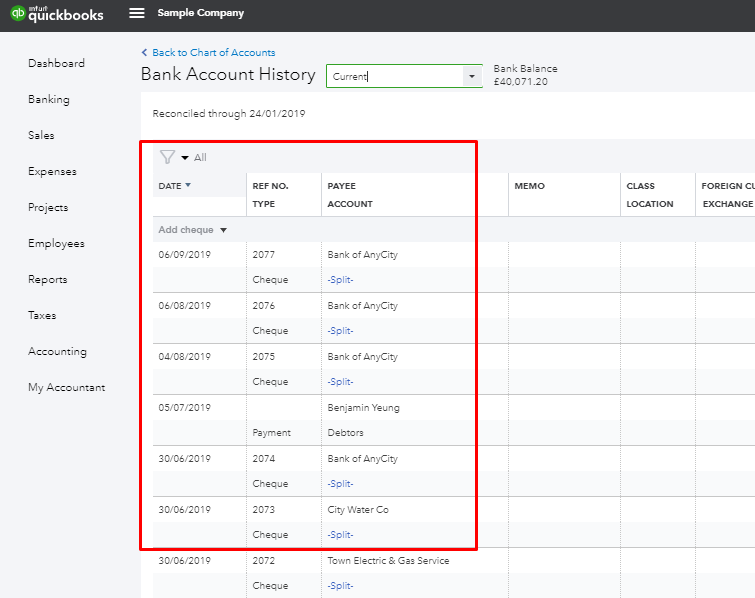This screenshot has width=755, height=598.
Task: Expand the Add cheque dropdown arrow
Action: point(223,230)
